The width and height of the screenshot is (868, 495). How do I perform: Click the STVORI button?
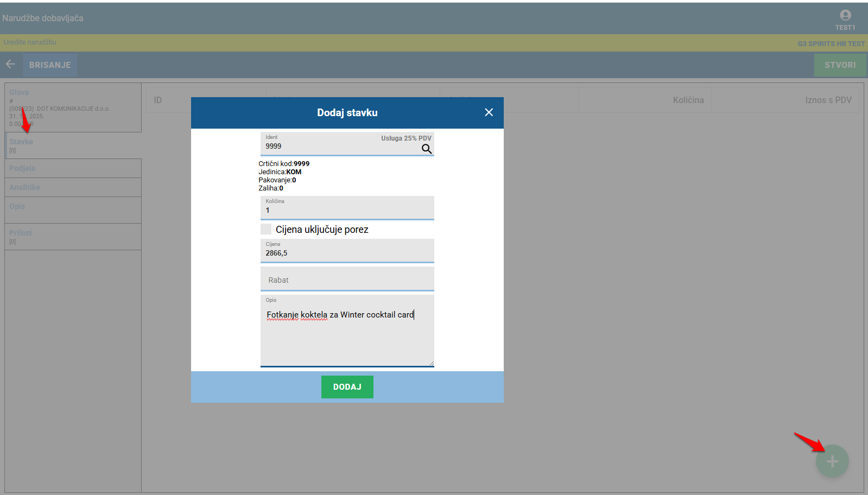tap(840, 65)
